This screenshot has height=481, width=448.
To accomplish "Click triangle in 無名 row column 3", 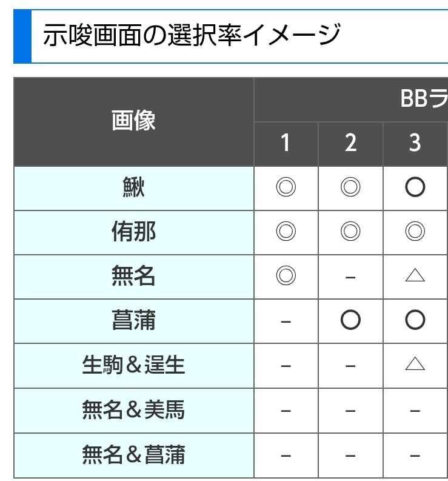I will pyautogui.click(x=415, y=275).
